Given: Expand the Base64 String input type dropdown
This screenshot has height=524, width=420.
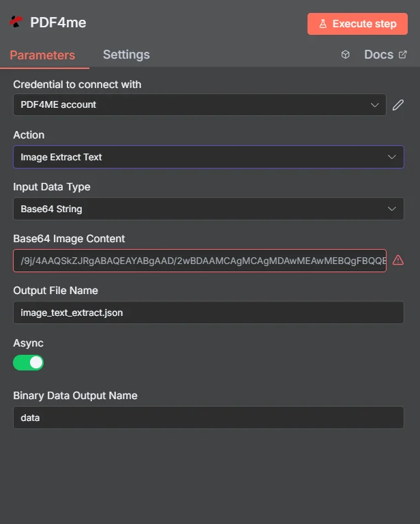Looking at the screenshot, I should 209,209.
